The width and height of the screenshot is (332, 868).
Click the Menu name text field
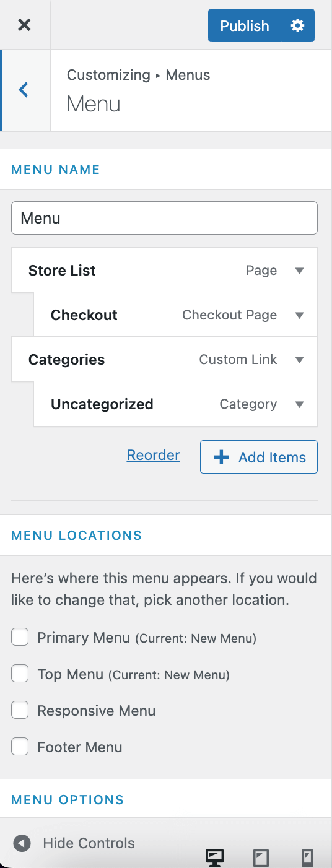pyautogui.click(x=164, y=218)
